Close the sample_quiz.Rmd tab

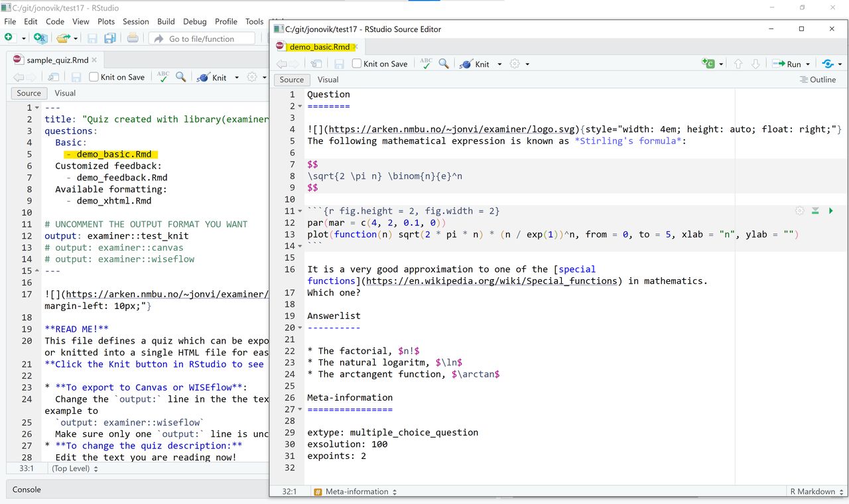(95, 60)
